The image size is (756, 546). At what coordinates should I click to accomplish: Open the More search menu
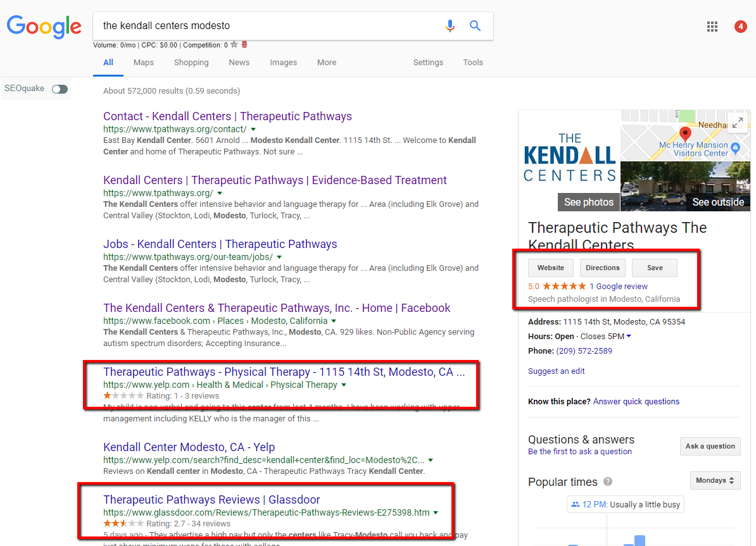pos(327,63)
